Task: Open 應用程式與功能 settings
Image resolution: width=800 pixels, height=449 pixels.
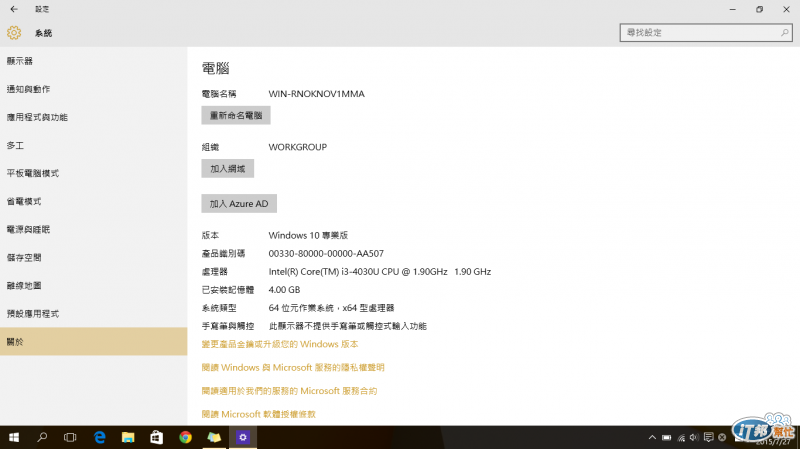Action: pos(93,117)
